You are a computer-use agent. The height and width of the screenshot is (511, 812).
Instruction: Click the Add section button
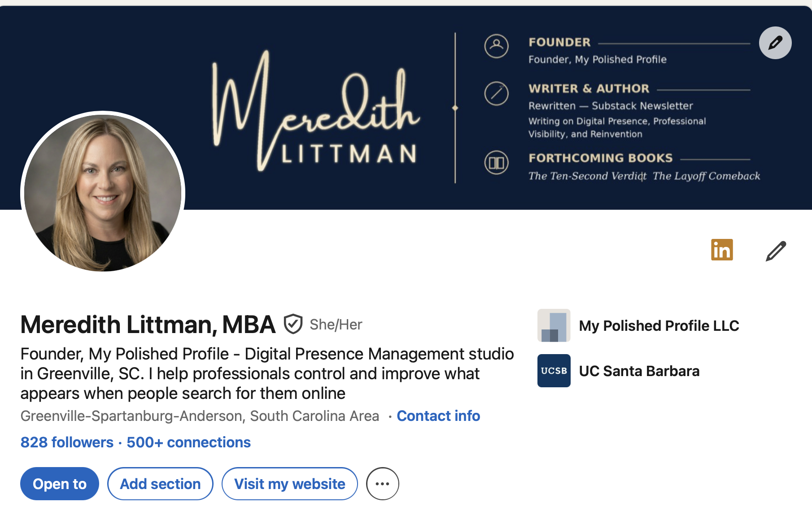click(x=160, y=484)
